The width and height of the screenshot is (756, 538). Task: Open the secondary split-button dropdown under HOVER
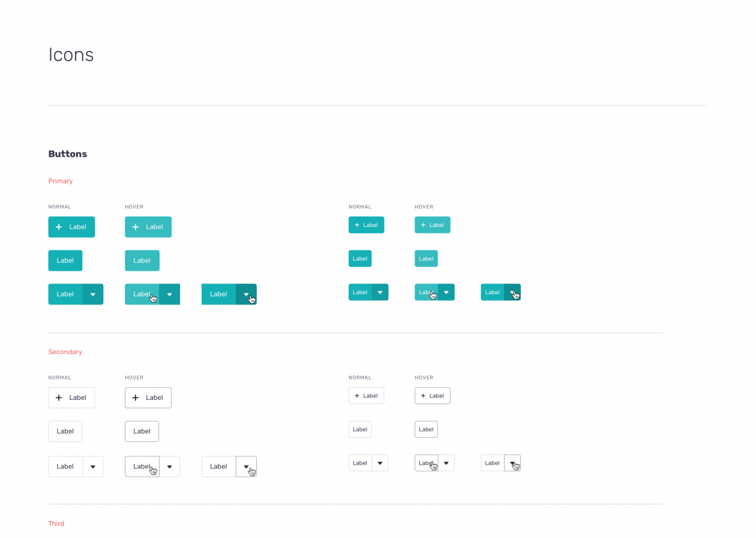[x=169, y=467]
